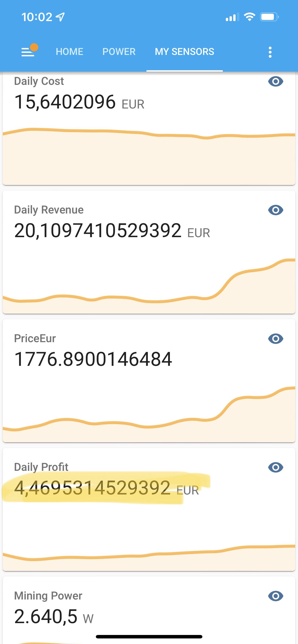Toggle eye icon on PriceEur card
298x644 pixels.
pos(275,339)
